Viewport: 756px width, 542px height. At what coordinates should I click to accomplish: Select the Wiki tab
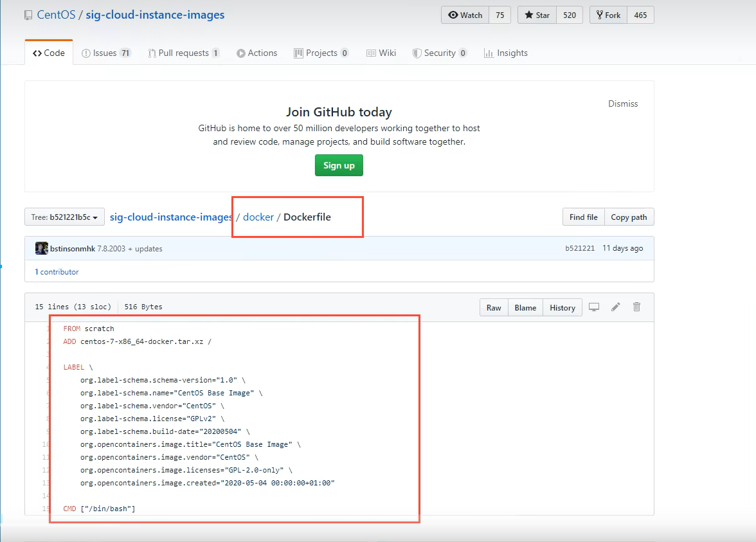click(x=381, y=53)
